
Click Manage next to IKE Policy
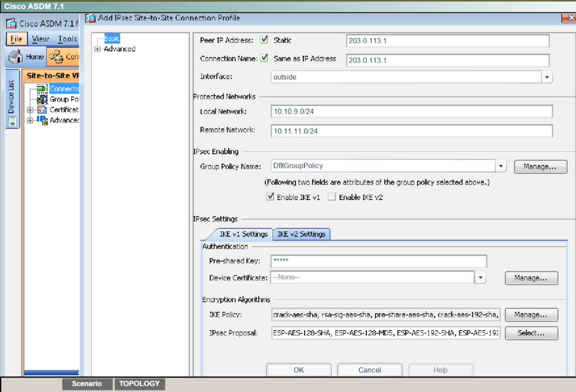pos(531,315)
